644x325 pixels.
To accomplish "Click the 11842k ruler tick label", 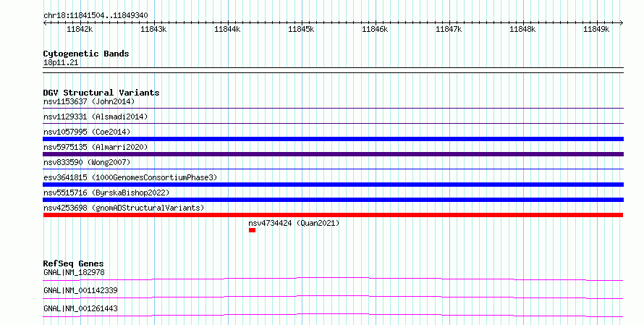I will pos(80,29).
